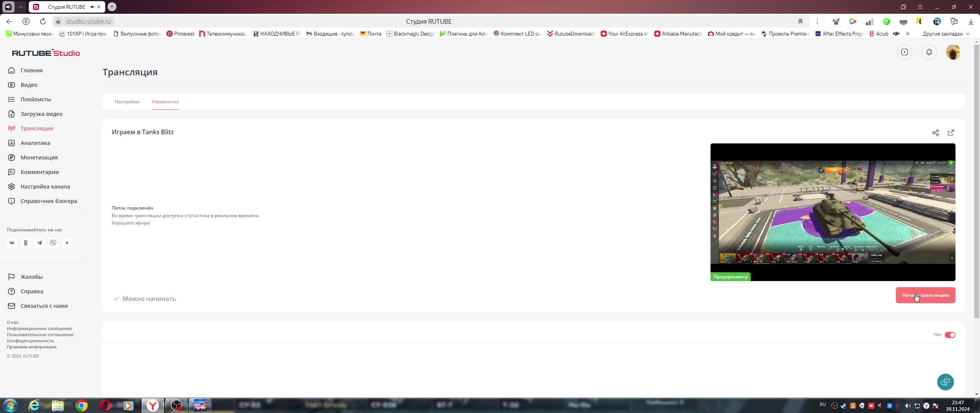This screenshot has height=413, width=980.
Task: Switch to the Настройки tab
Action: 127,102
